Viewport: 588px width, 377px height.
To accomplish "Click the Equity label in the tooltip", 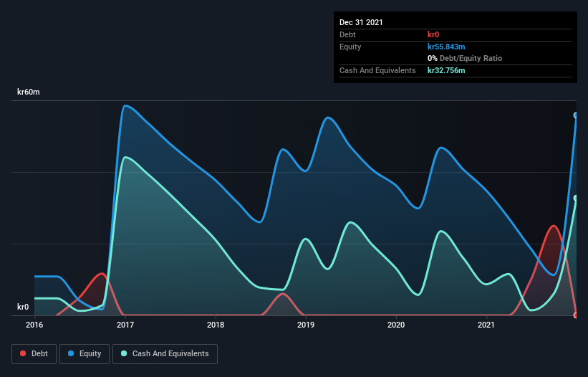I will coord(350,47).
